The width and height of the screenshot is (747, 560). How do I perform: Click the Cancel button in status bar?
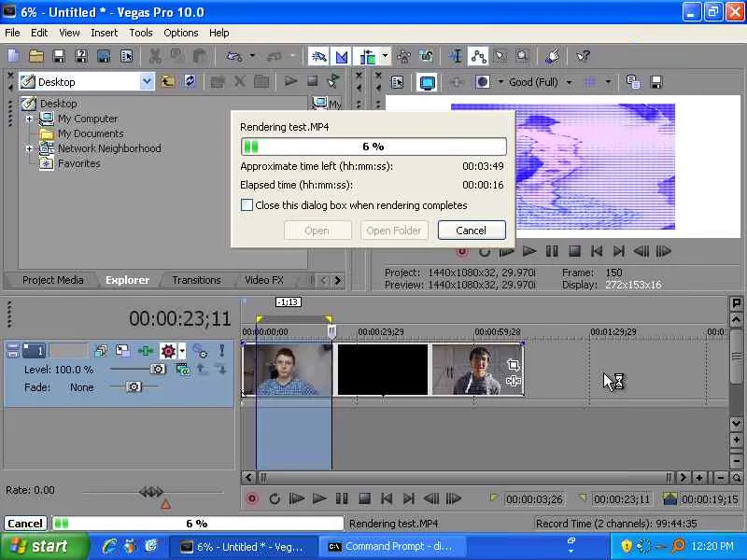click(x=25, y=524)
